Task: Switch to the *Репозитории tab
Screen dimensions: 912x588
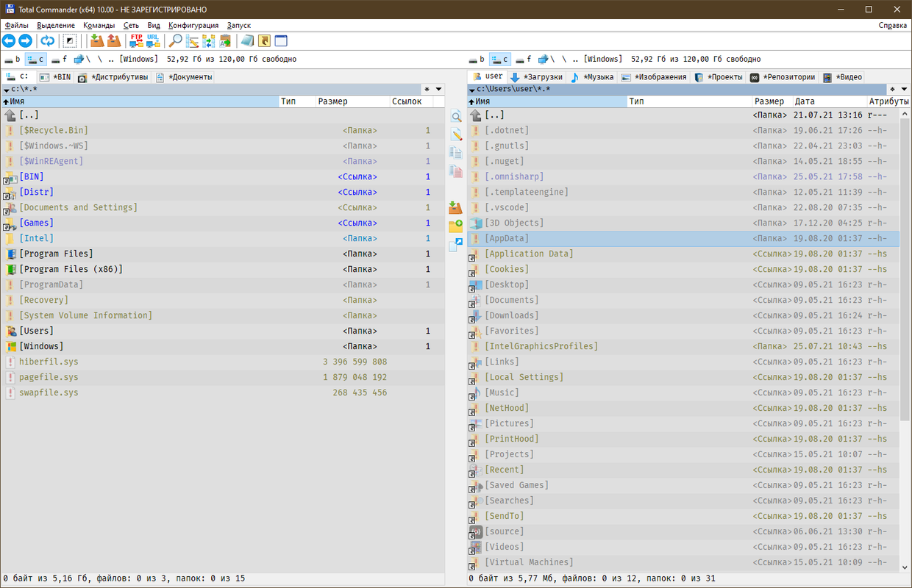Action: coord(783,76)
